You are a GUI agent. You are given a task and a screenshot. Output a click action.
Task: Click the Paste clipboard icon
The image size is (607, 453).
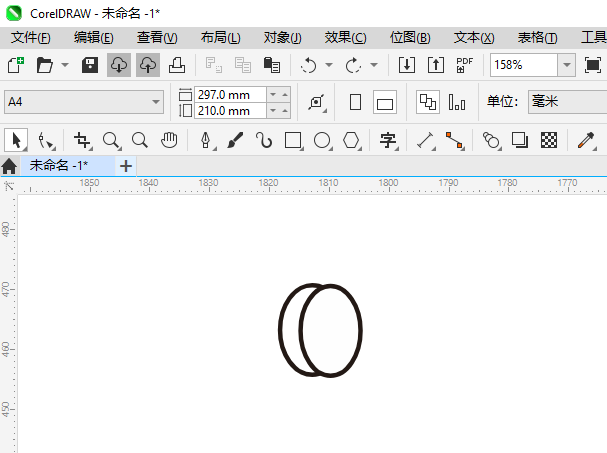pyautogui.click(x=271, y=65)
